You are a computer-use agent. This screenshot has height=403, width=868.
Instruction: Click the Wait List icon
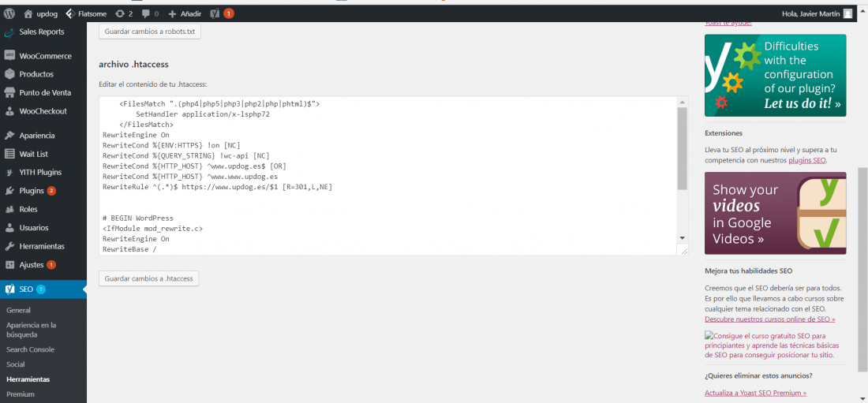pos(9,153)
